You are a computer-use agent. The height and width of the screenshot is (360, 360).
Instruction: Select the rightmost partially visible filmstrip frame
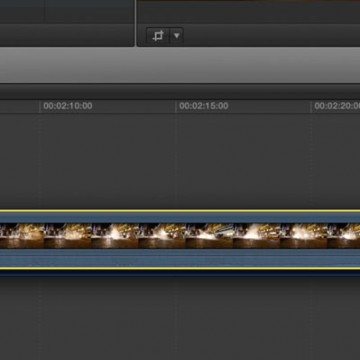coord(344,236)
